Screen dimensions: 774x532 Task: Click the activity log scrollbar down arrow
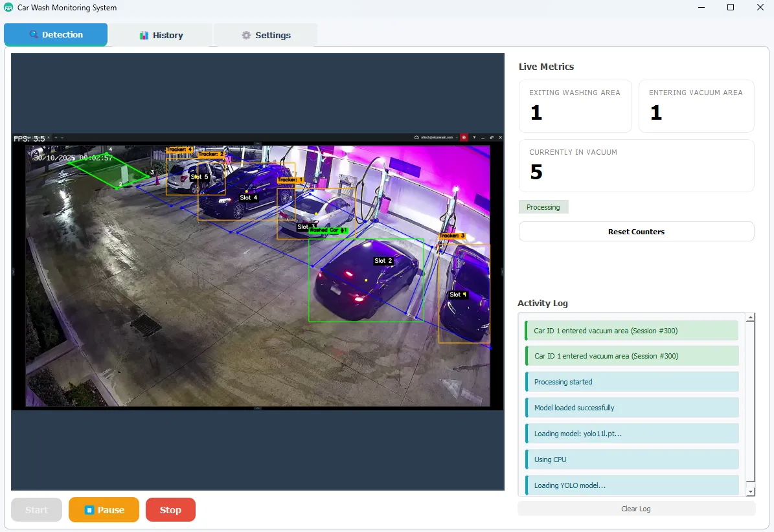click(x=750, y=491)
